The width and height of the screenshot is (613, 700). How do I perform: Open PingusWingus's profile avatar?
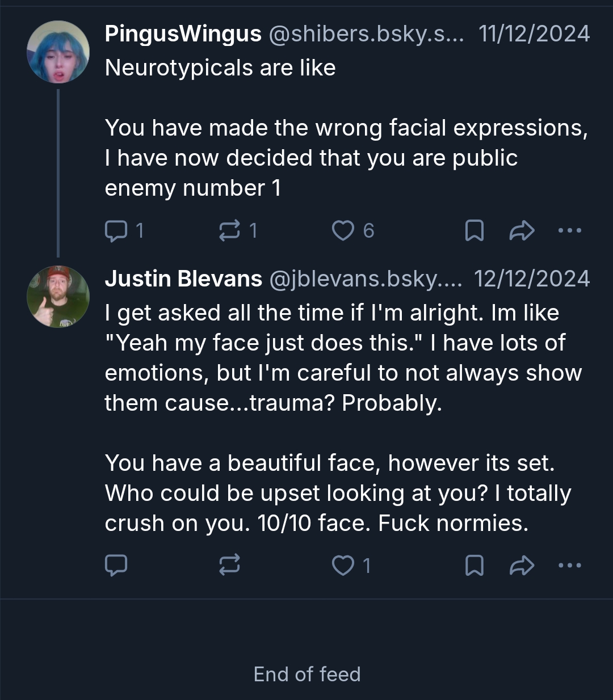[58, 52]
